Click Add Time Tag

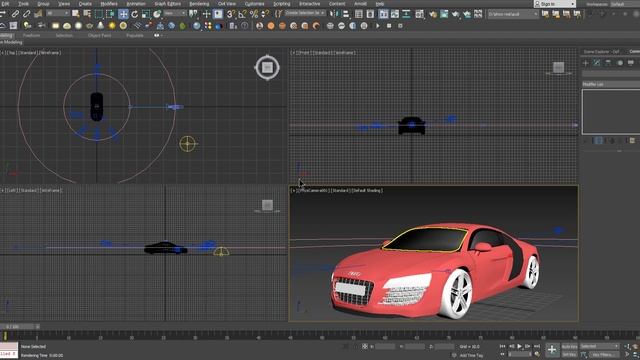[x=471, y=355]
